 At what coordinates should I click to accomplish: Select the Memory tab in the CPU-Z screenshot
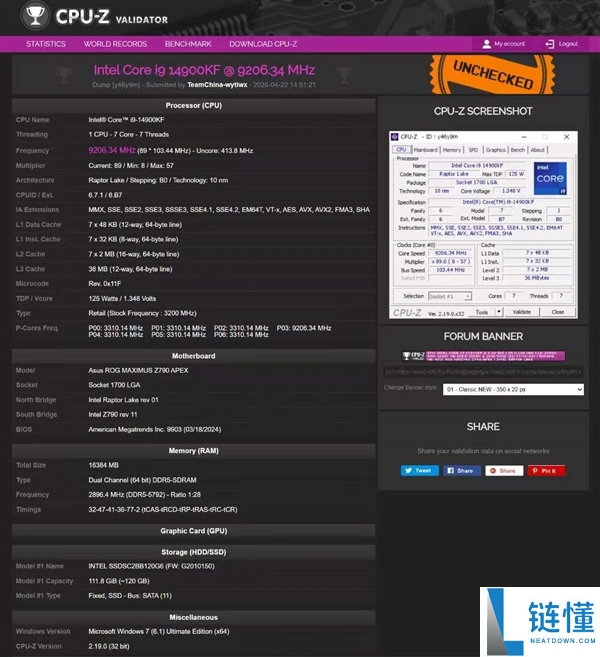451,150
